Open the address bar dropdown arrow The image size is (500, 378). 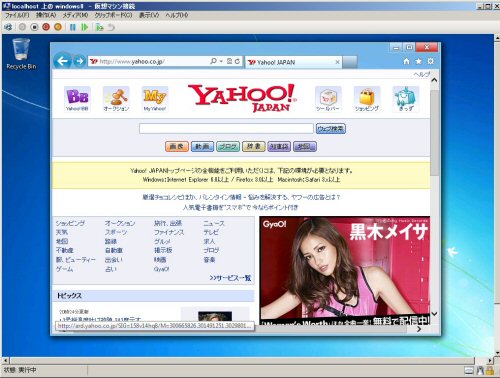point(221,62)
